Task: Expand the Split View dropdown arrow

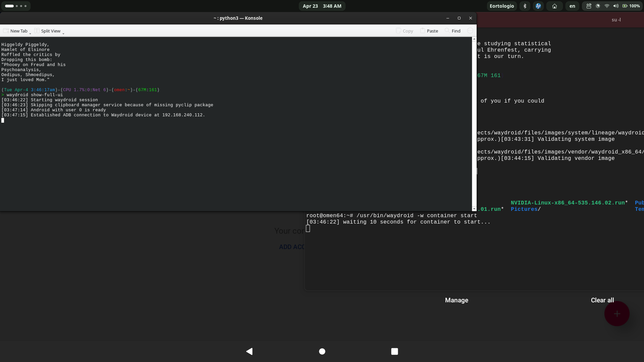Action: [63, 33]
